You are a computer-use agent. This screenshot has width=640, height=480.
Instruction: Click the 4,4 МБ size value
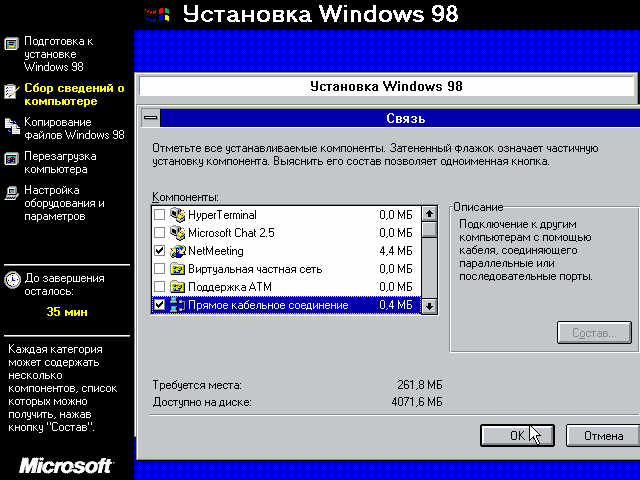click(x=396, y=251)
